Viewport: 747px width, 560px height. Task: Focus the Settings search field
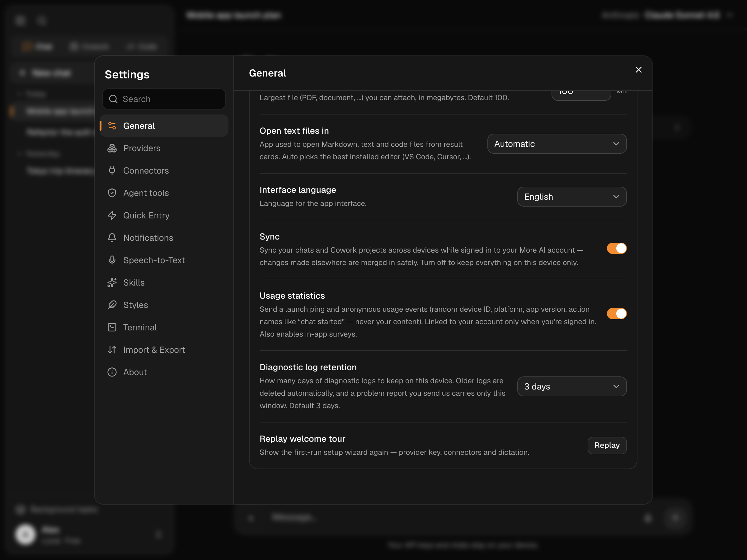tap(164, 99)
